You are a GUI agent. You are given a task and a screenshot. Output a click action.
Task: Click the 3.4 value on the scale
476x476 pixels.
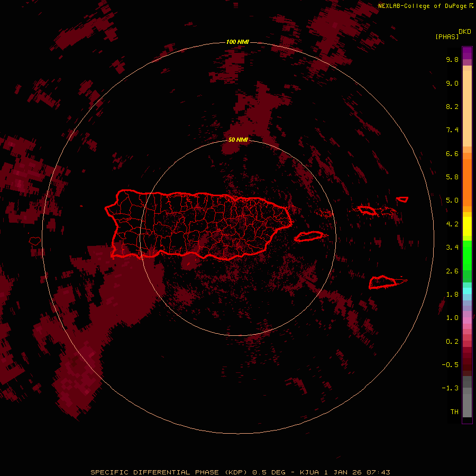tap(452, 248)
